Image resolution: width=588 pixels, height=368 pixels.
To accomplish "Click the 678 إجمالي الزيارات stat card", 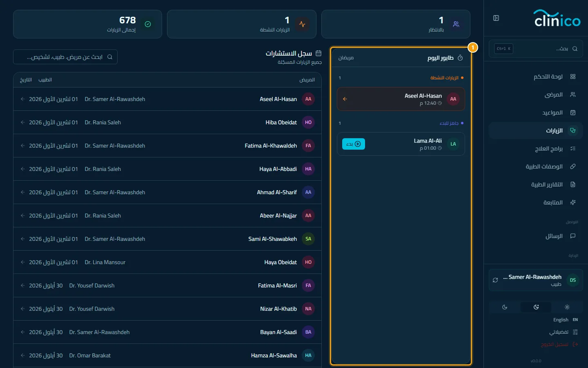I will pos(87,24).
